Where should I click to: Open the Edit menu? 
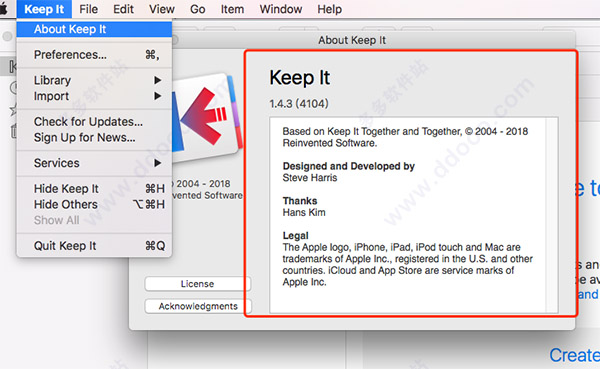click(x=123, y=9)
